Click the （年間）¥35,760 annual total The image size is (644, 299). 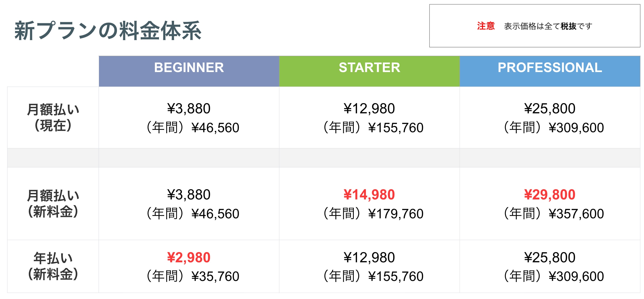pos(192,276)
